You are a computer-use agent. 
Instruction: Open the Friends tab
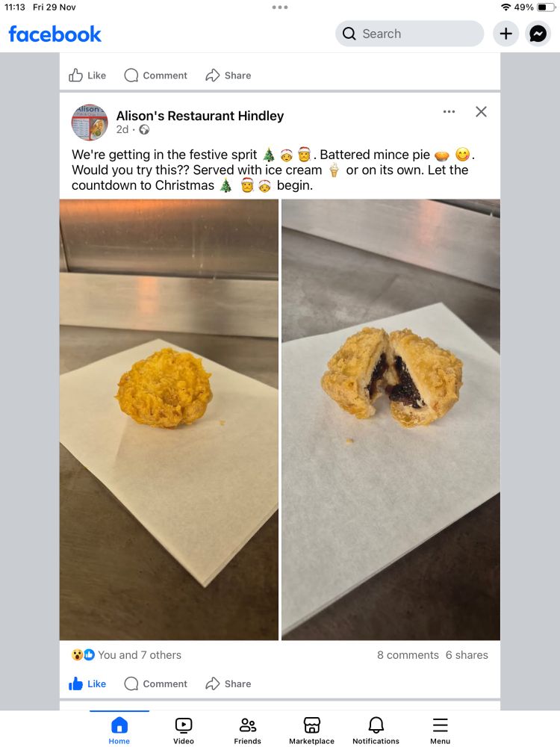coord(247,731)
